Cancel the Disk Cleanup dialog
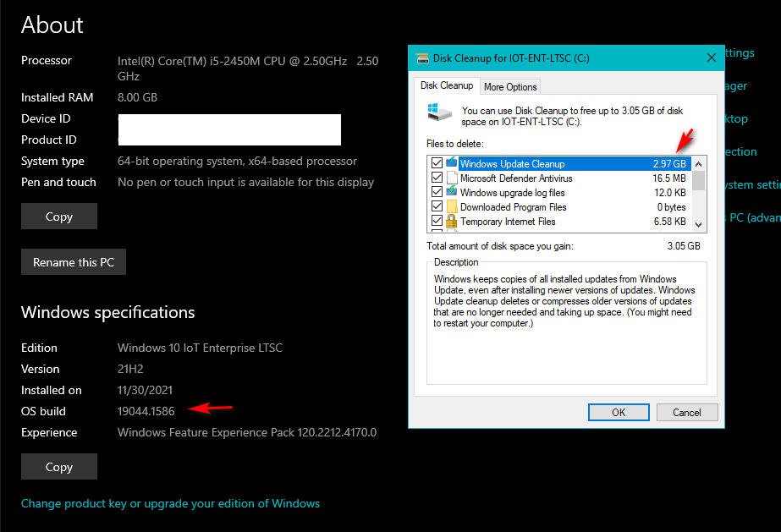Image resolution: width=781 pixels, height=532 pixels. click(x=687, y=413)
